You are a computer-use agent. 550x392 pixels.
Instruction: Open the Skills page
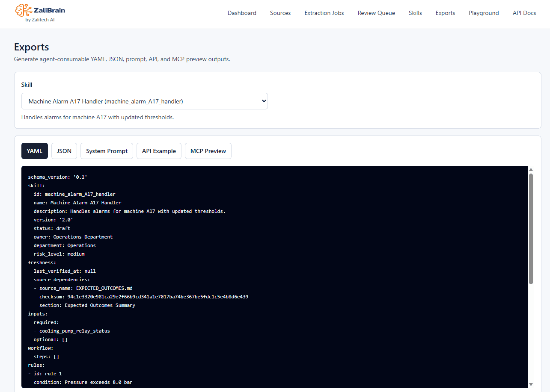click(415, 13)
